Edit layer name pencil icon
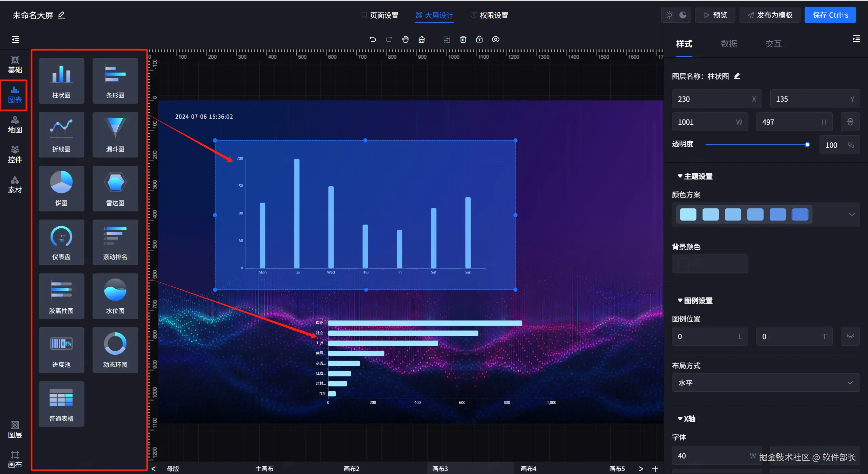 tap(737, 76)
